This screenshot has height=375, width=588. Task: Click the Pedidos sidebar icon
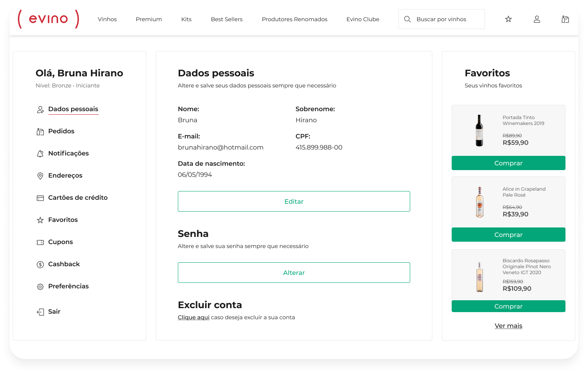point(40,132)
